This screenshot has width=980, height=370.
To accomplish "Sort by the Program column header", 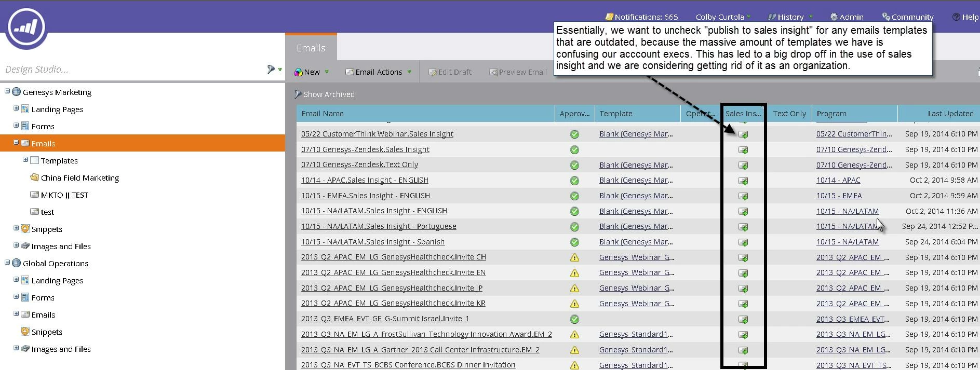I will coord(854,114).
